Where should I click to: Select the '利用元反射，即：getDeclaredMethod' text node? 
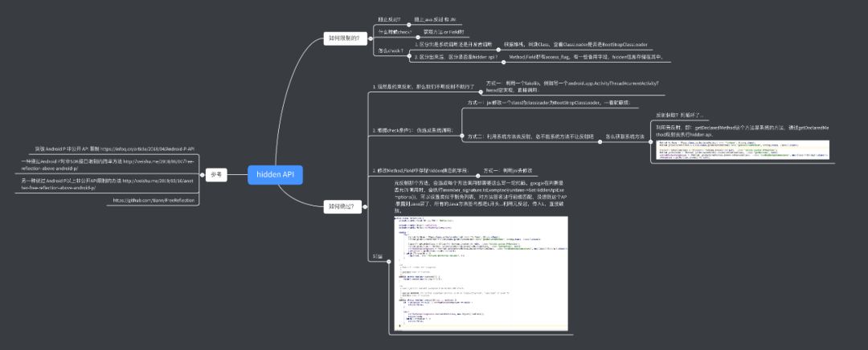point(743,131)
